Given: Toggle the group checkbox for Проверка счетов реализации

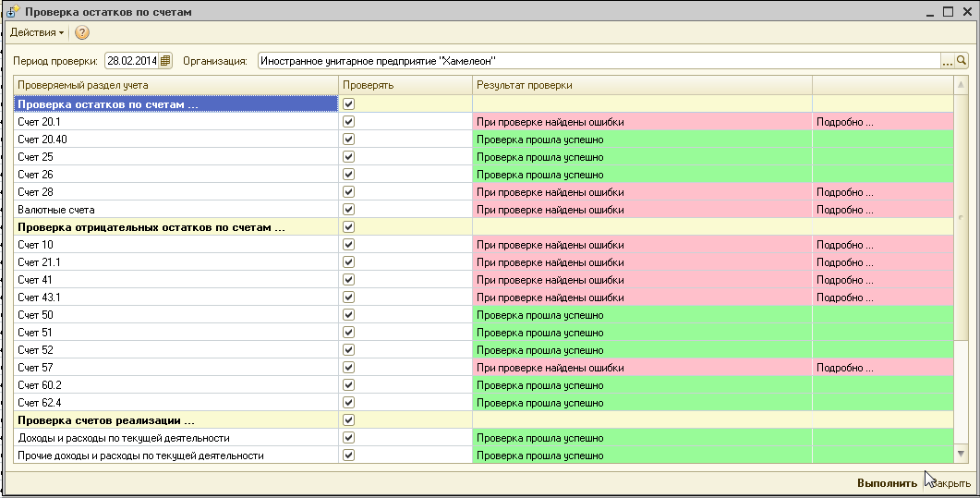Looking at the screenshot, I should [348, 420].
